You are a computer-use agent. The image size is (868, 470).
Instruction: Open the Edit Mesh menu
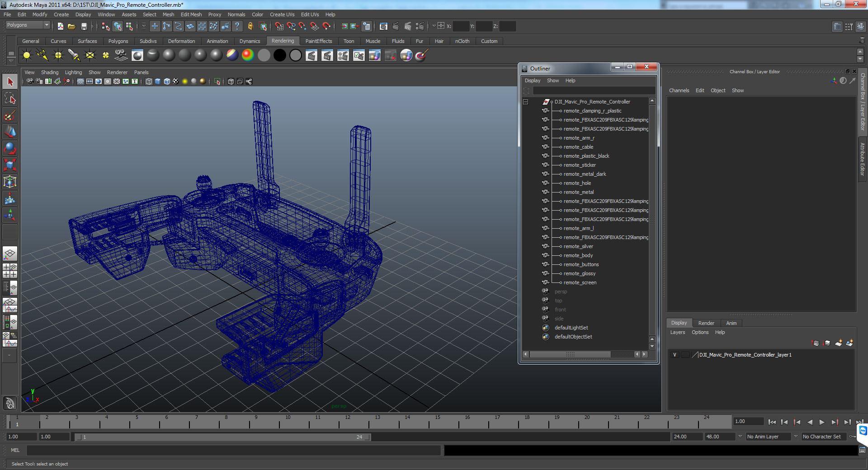coord(191,14)
